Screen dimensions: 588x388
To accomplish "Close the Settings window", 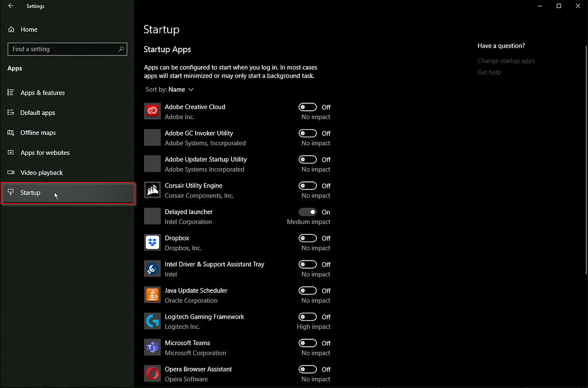I will pyautogui.click(x=578, y=6).
